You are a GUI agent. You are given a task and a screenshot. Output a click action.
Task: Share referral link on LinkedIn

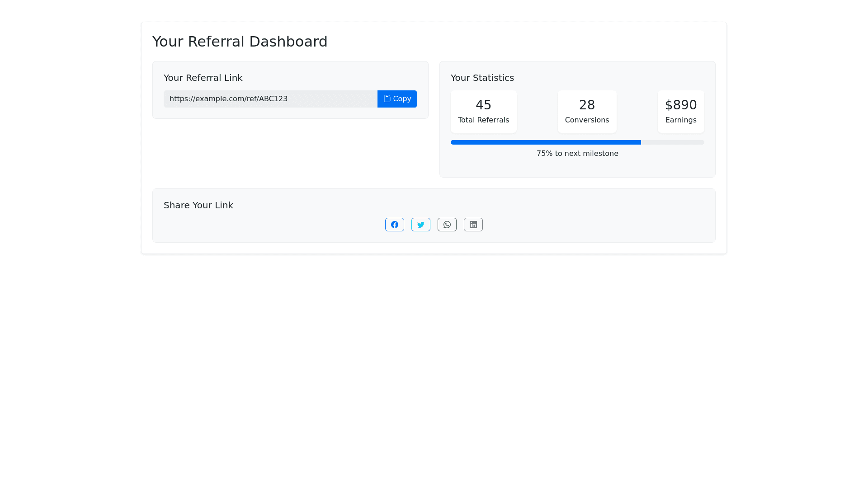[473, 225]
